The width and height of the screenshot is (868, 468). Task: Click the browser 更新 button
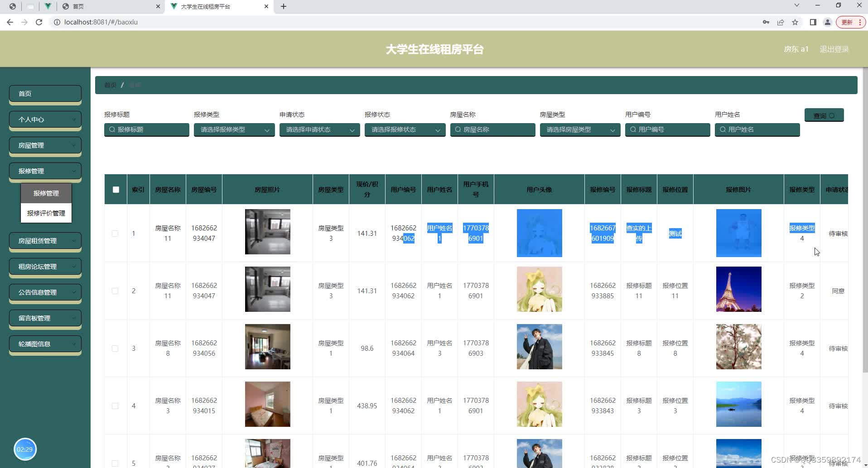click(x=851, y=22)
